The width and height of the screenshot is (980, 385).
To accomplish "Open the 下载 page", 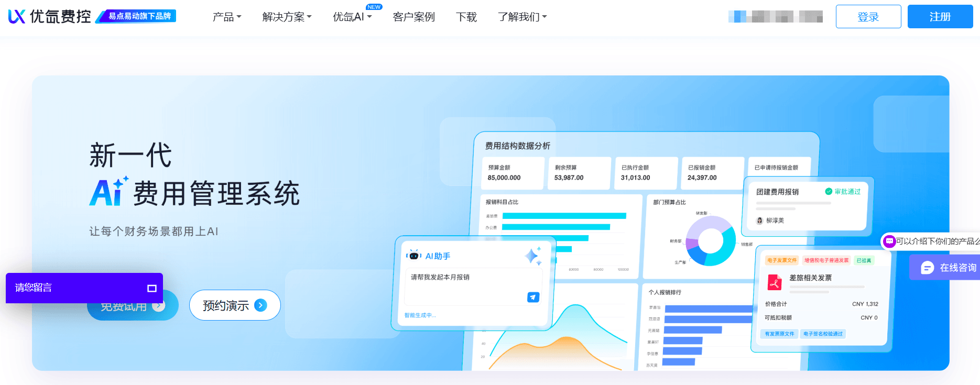I will (x=466, y=17).
